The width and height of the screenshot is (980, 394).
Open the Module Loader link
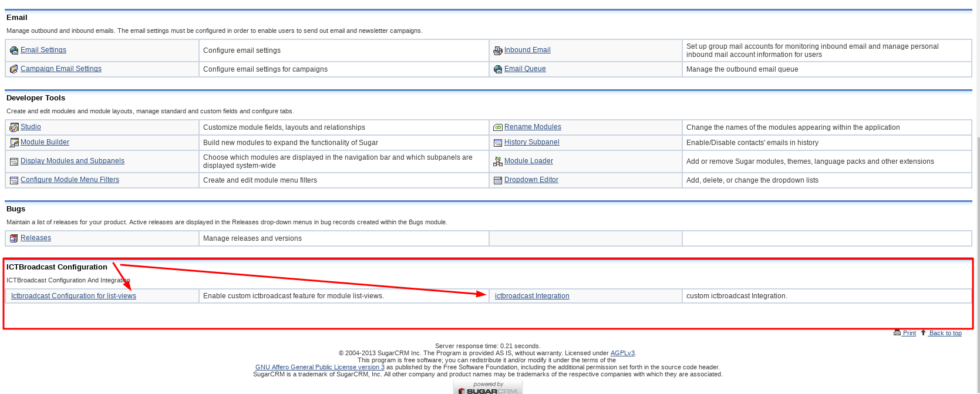[528, 161]
